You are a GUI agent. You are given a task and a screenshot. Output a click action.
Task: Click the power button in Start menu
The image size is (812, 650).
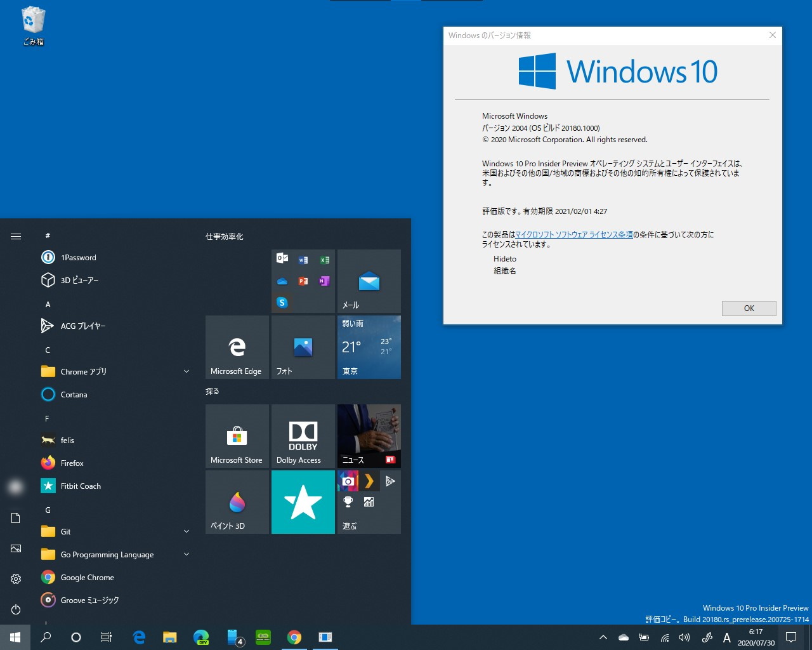15,609
